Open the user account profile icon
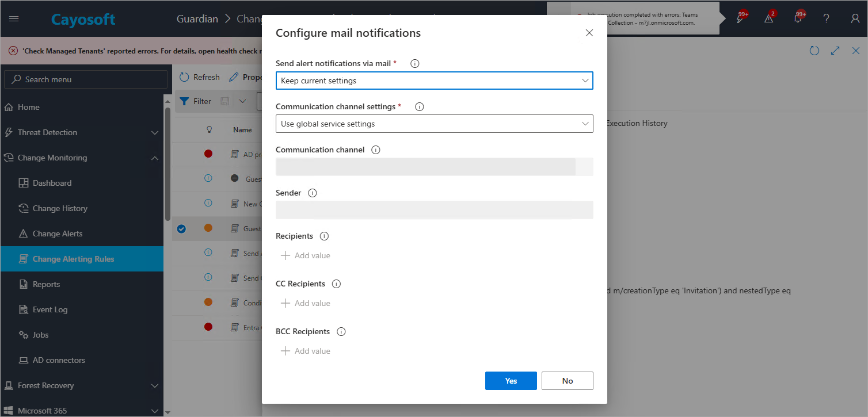 pos(855,19)
